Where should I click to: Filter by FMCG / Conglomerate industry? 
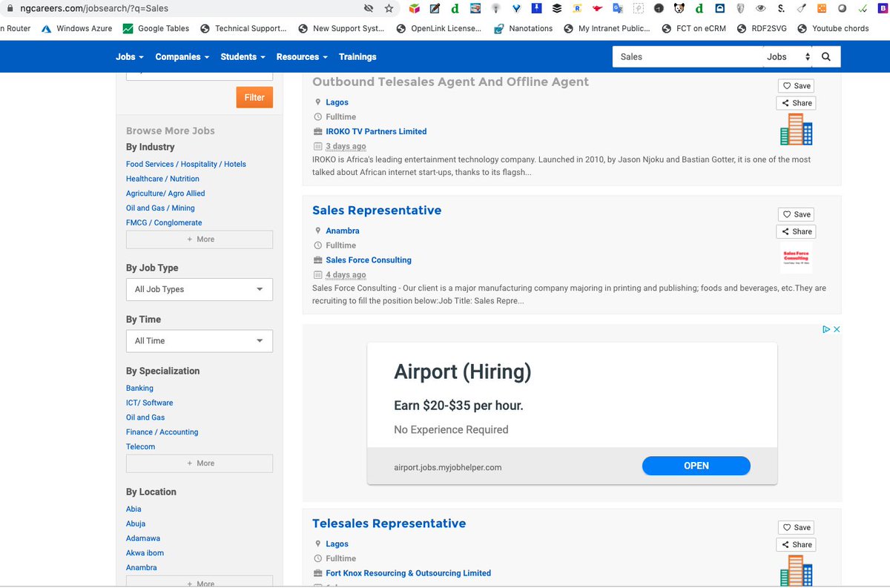coord(164,222)
